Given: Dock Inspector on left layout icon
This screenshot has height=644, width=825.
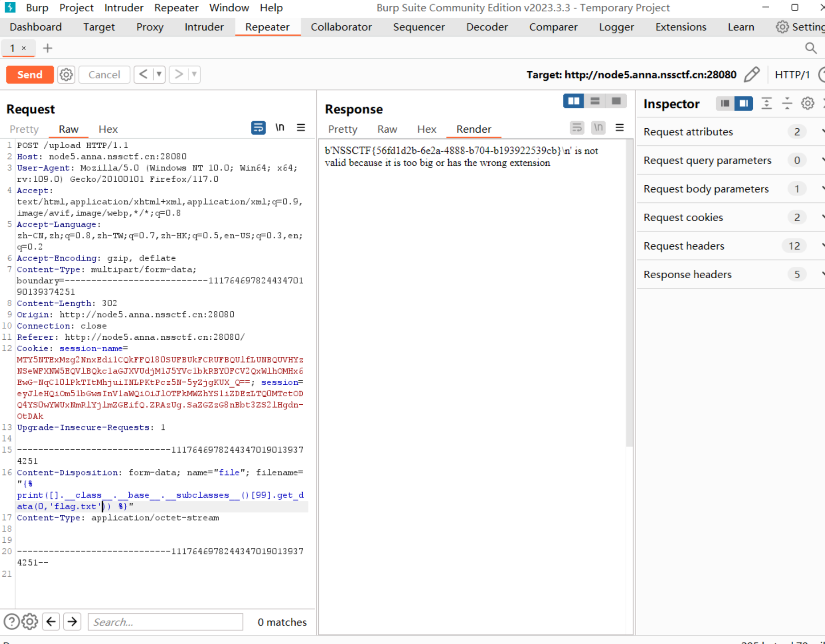Looking at the screenshot, I should [725, 103].
